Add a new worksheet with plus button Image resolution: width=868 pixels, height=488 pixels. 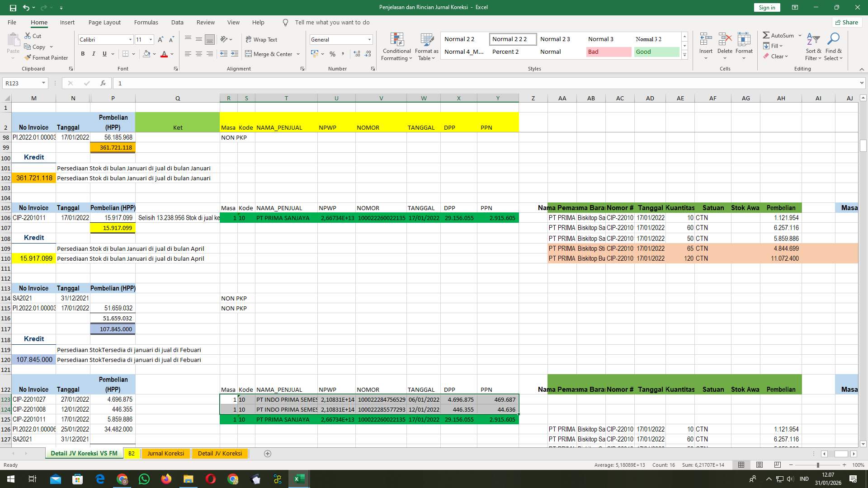268,453
